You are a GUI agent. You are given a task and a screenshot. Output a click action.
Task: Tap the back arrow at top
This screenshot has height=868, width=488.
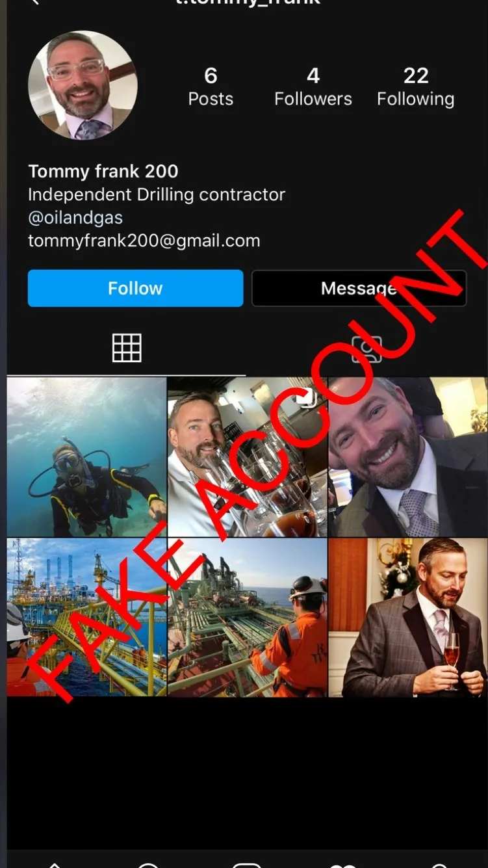point(34,3)
